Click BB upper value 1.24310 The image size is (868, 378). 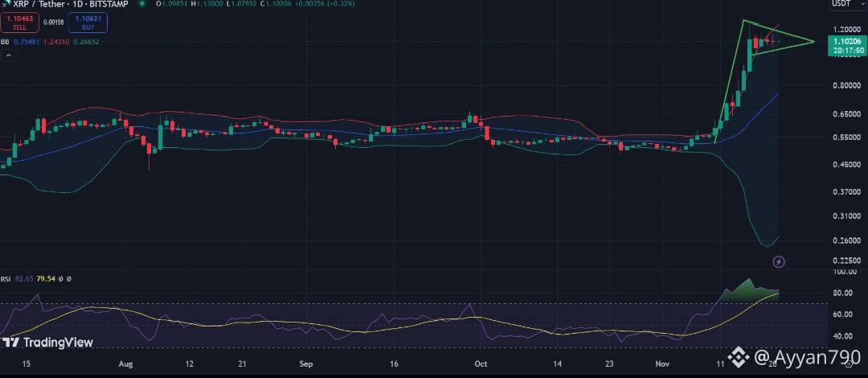(55, 42)
